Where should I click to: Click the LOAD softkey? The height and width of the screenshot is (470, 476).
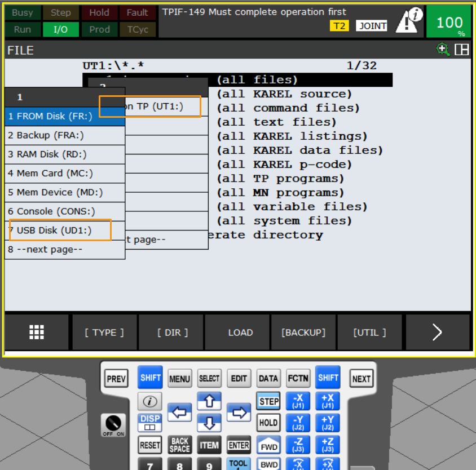(240, 332)
